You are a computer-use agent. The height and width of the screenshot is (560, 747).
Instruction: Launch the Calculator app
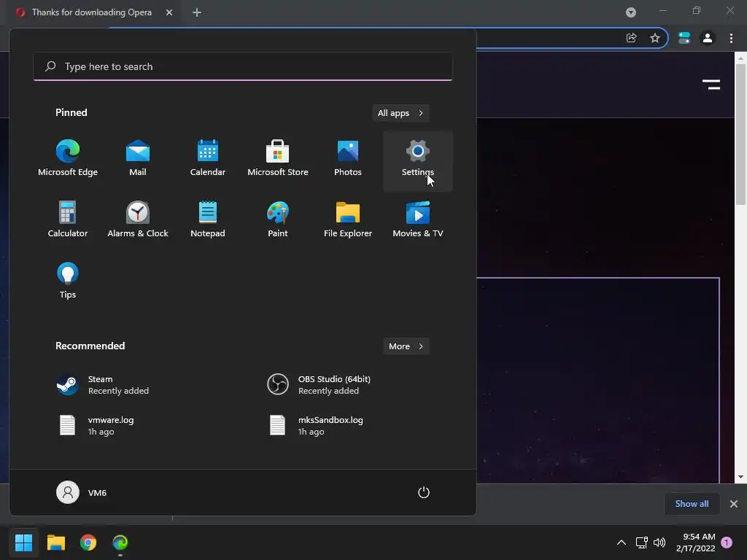point(68,219)
